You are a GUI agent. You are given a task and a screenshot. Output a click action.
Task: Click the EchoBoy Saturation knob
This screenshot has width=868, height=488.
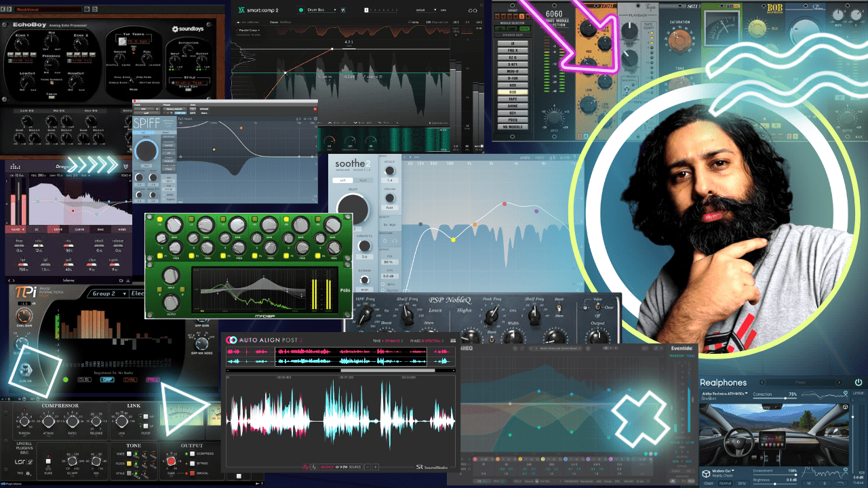tap(188, 49)
